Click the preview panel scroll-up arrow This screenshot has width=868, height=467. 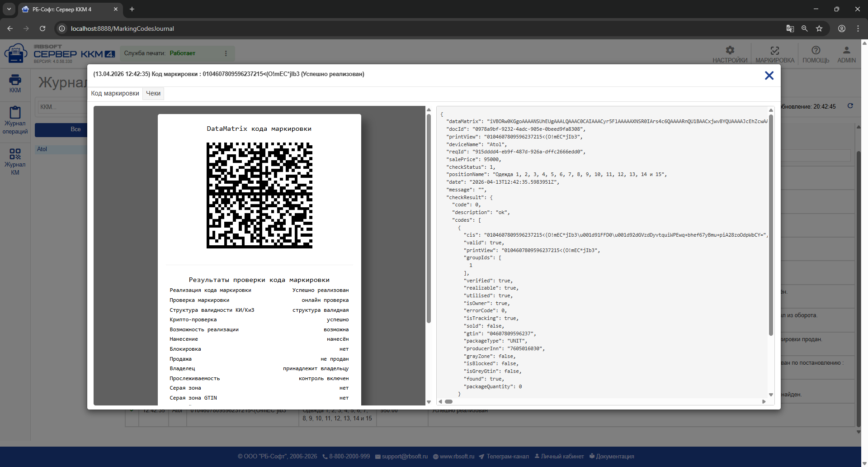(429, 110)
